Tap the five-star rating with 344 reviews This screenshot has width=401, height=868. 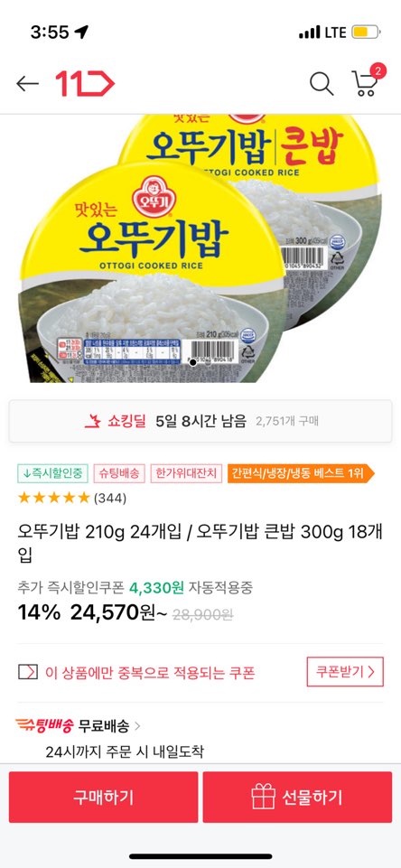(72, 498)
